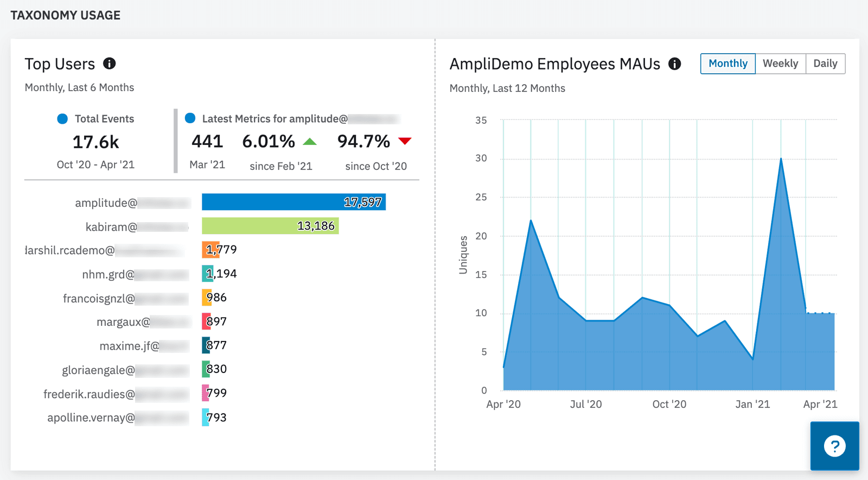Select the Monthly interval tab
The image size is (868, 480).
(727, 64)
